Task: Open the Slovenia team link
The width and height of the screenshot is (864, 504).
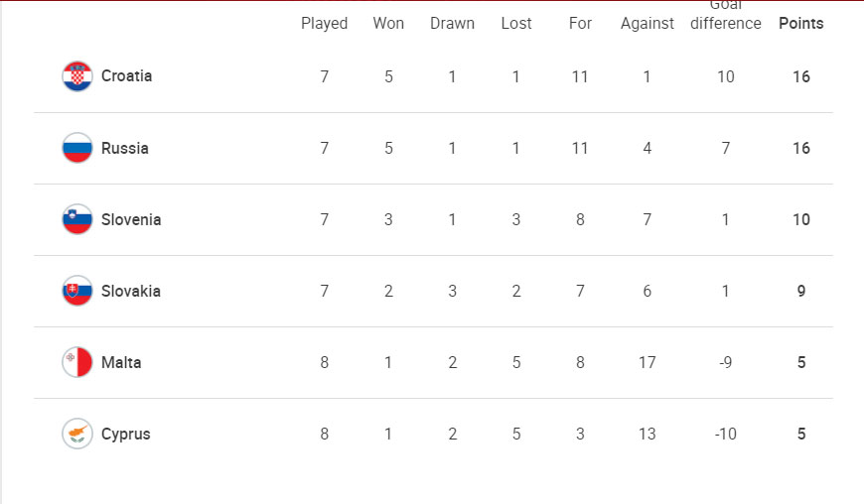Action: 131,219
